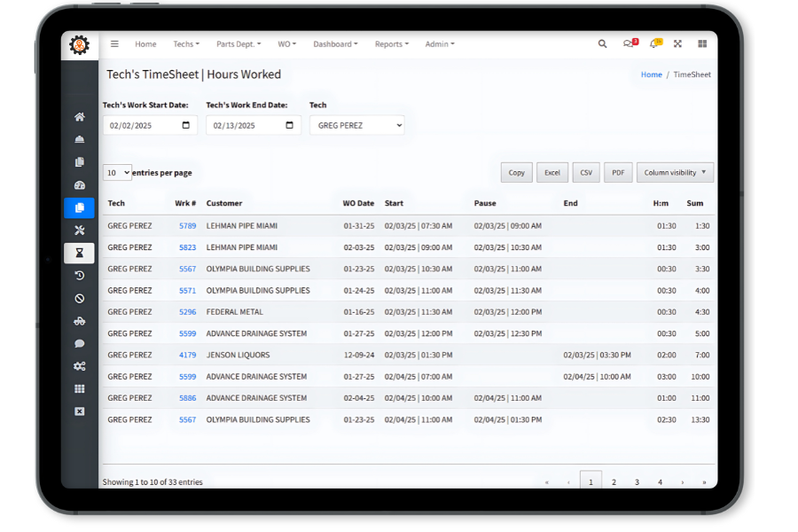
Task: Click the FEDERAL METAL customer cell
Action: click(x=235, y=311)
